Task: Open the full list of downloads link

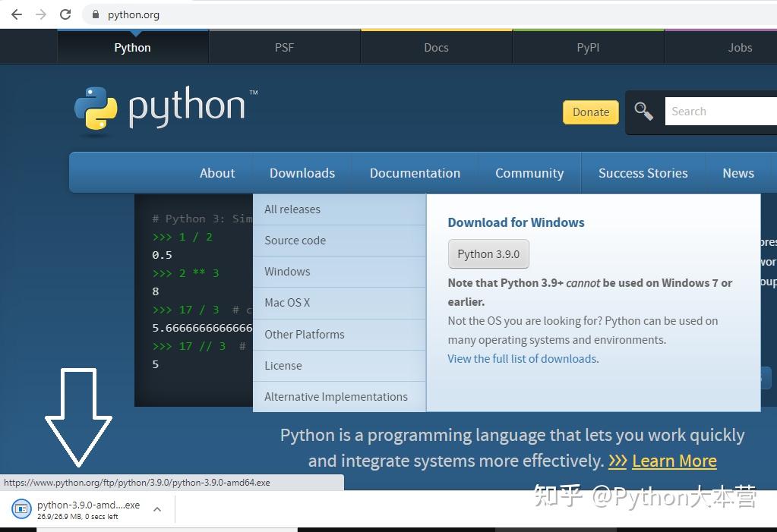Action: pyautogui.click(x=522, y=358)
